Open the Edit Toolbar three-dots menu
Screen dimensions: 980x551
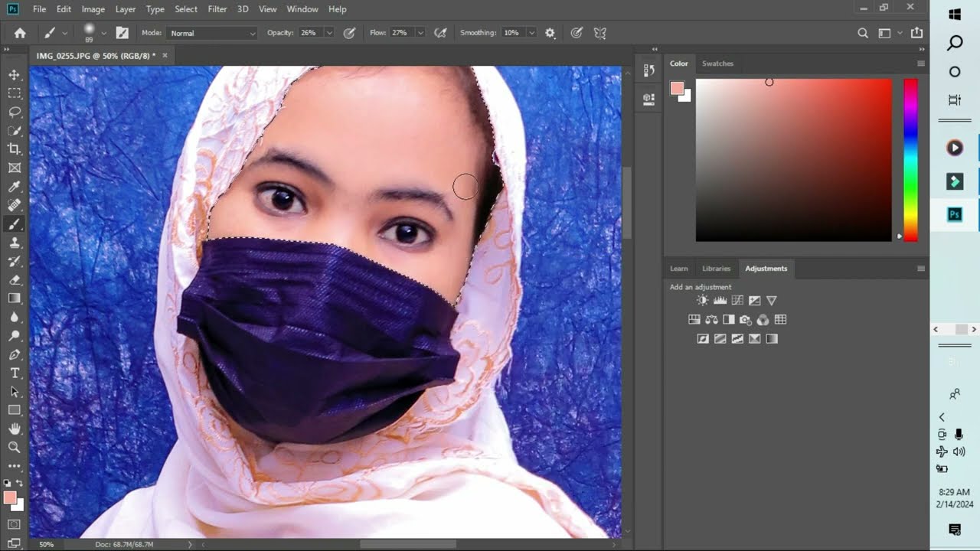[x=14, y=465]
